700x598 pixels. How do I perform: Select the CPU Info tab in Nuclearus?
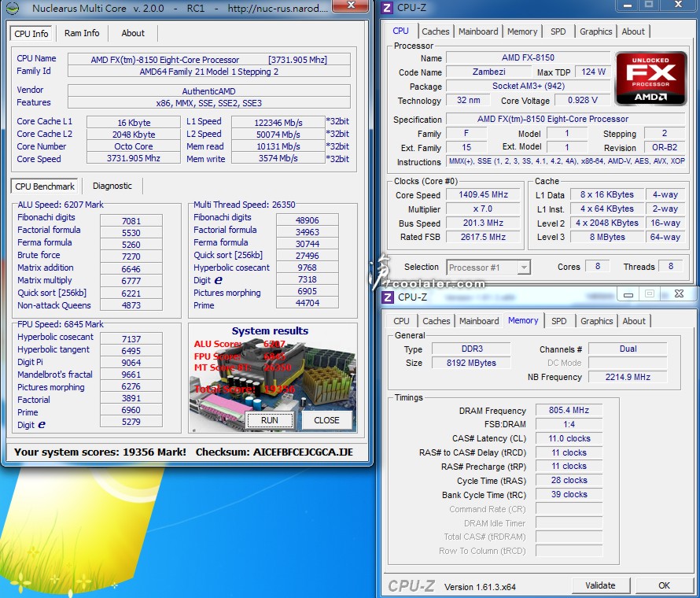click(31, 34)
